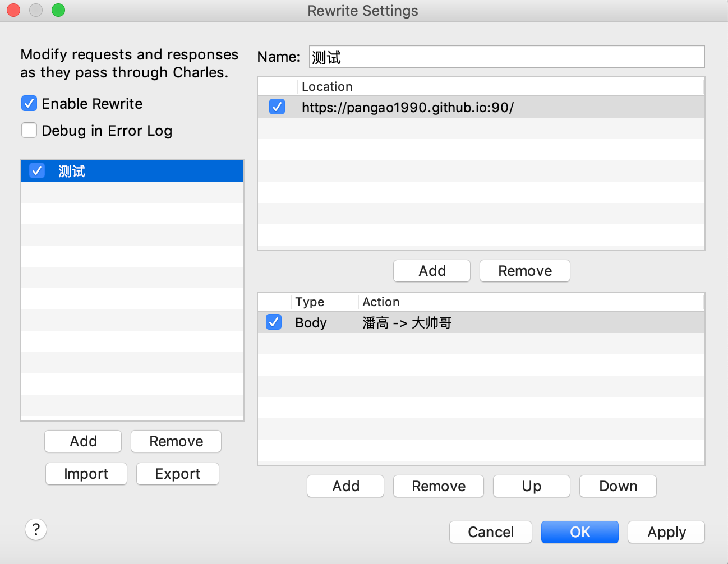Confirm settings with OK
The height and width of the screenshot is (564, 728).
[580, 532]
